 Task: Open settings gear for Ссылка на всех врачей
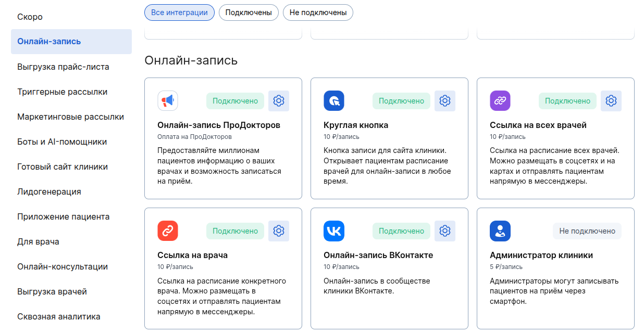611,101
